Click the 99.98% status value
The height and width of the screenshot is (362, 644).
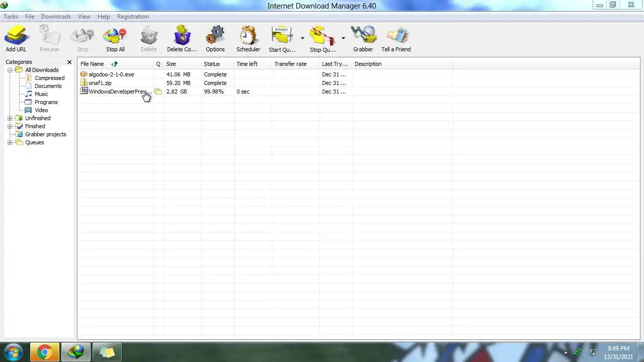point(214,92)
